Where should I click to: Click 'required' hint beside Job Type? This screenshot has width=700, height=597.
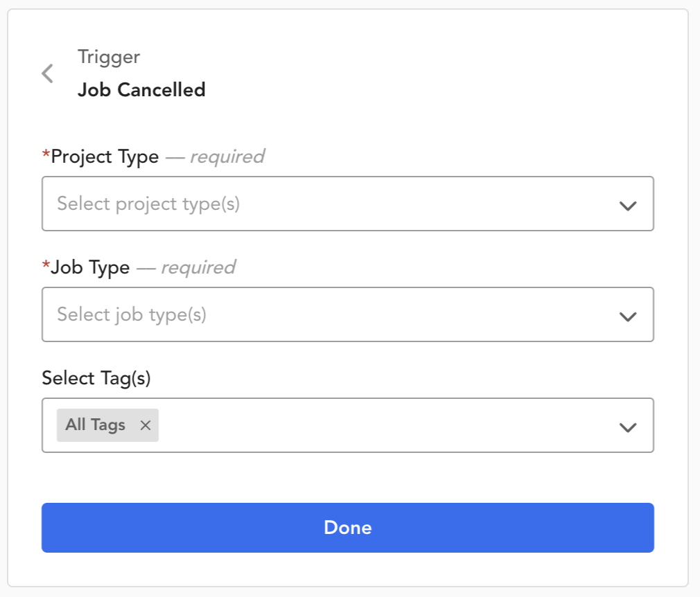click(x=198, y=268)
